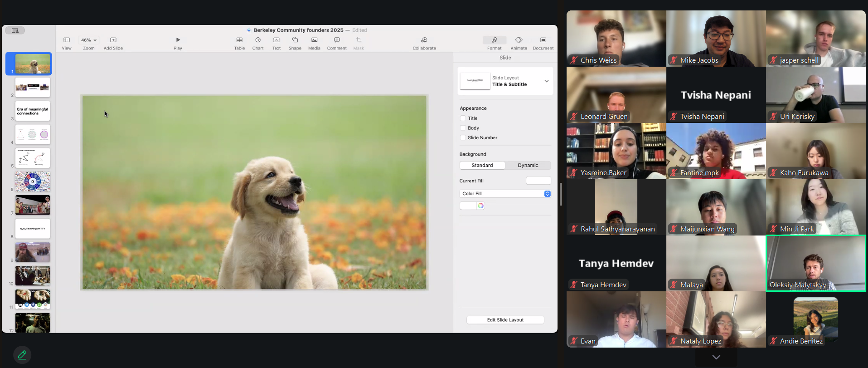This screenshot has height=368, width=868.
Task: Expand the Slide Layout chooser
Action: coord(505,81)
